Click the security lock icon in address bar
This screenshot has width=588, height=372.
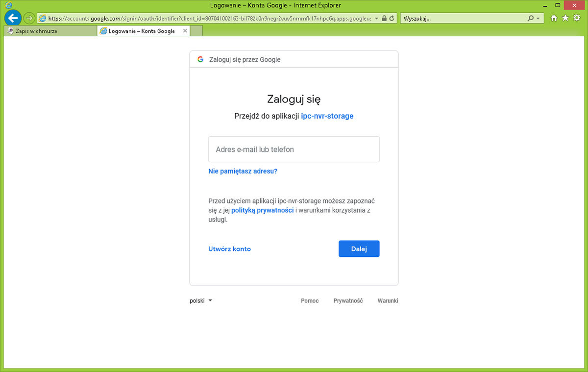tap(384, 18)
